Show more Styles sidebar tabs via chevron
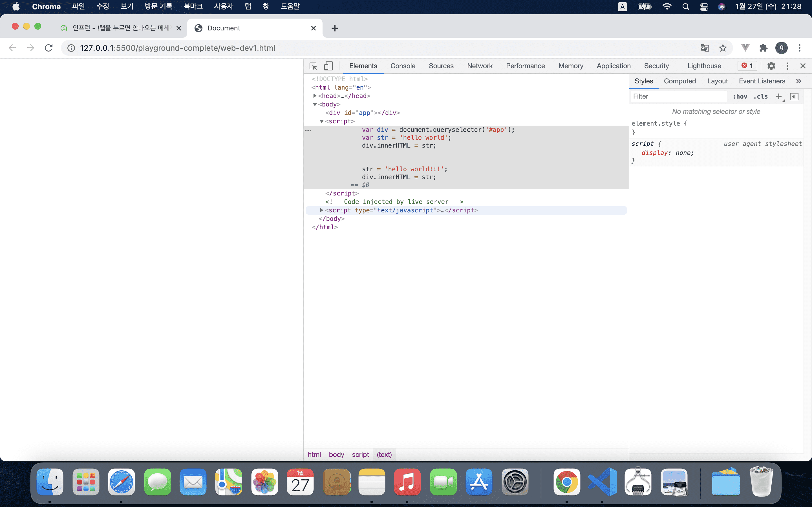The image size is (812, 507). (x=798, y=81)
